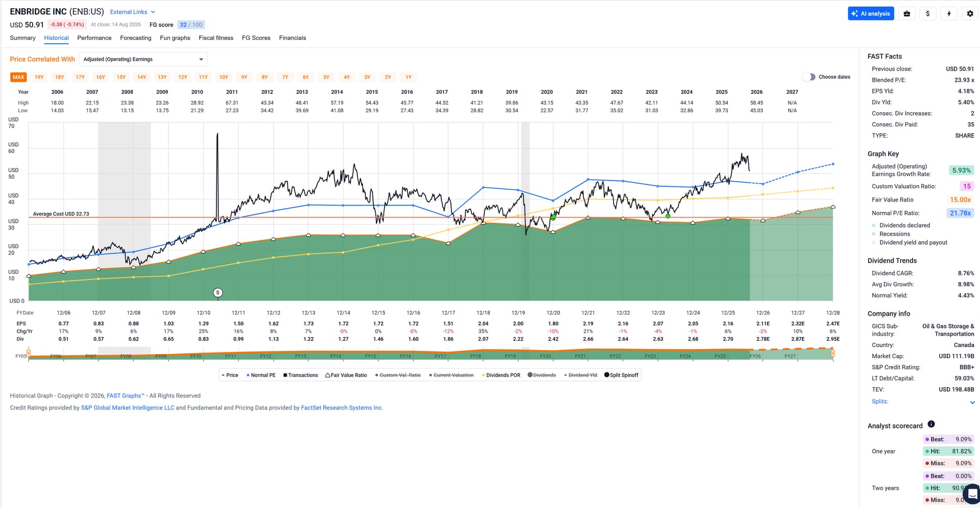
Task: Open S&P Global Market Intelligence LLC link
Action: [x=128, y=408]
